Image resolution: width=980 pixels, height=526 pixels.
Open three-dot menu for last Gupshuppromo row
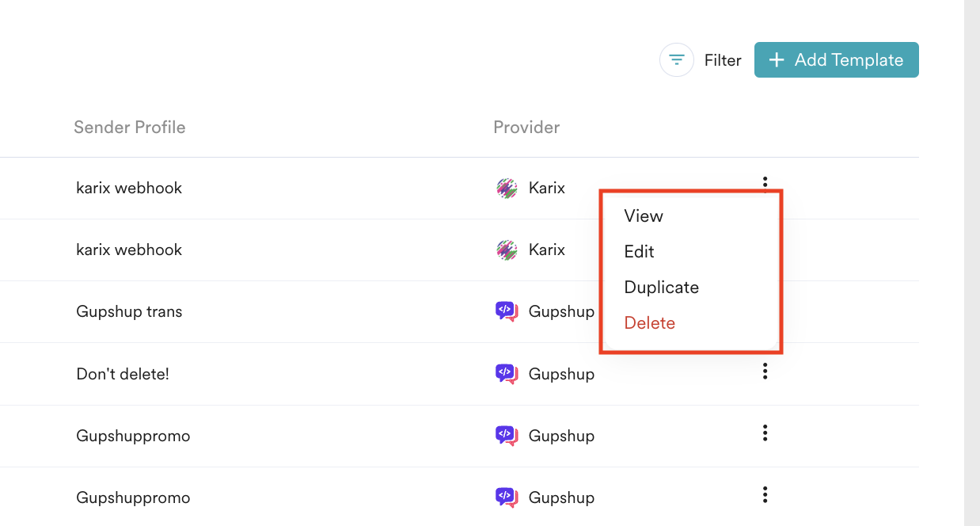point(765,495)
